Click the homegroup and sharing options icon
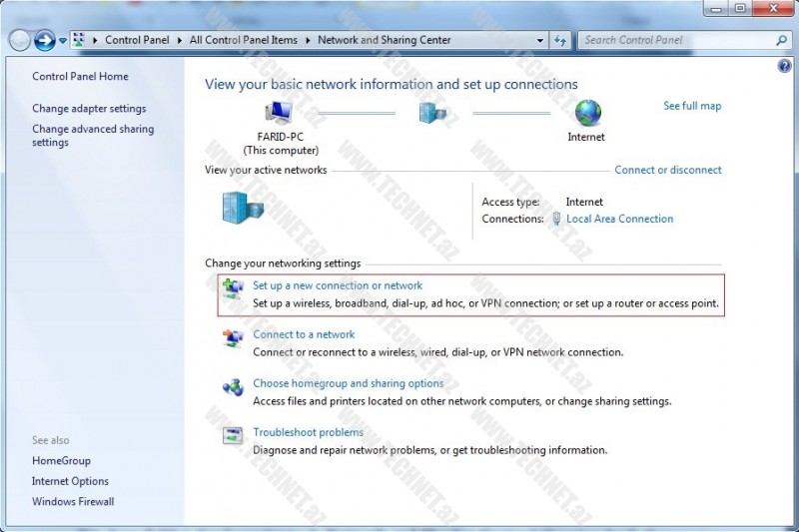The image size is (799, 532). [x=233, y=387]
